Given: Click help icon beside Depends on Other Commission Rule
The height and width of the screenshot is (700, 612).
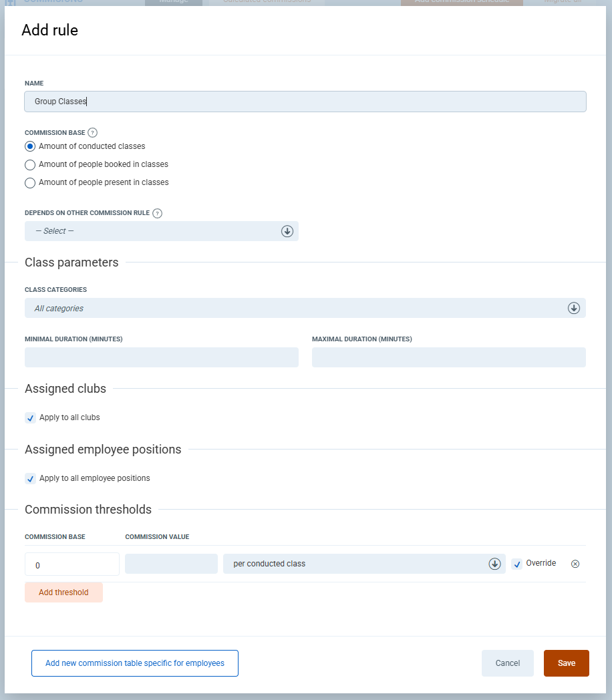Looking at the screenshot, I should pos(157,213).
